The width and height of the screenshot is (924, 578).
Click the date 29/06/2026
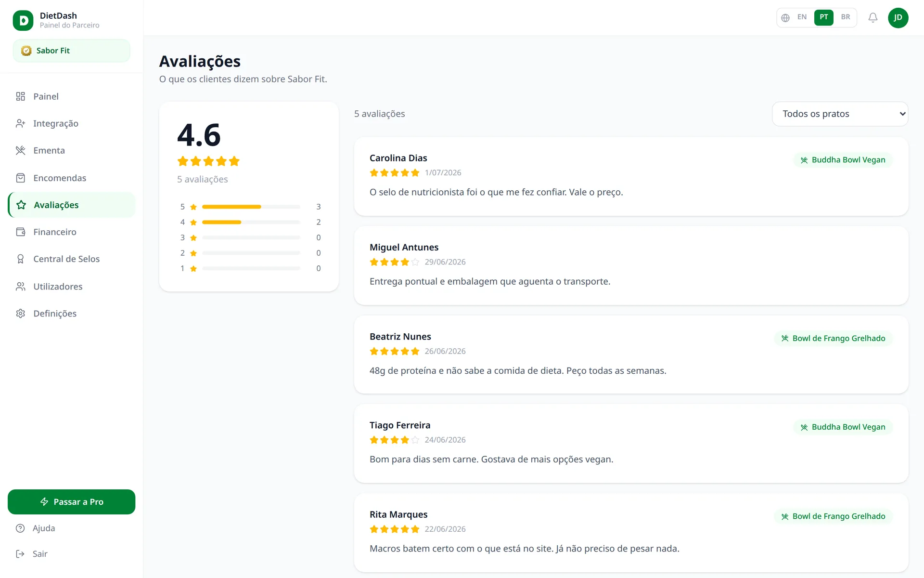(445, 262)
